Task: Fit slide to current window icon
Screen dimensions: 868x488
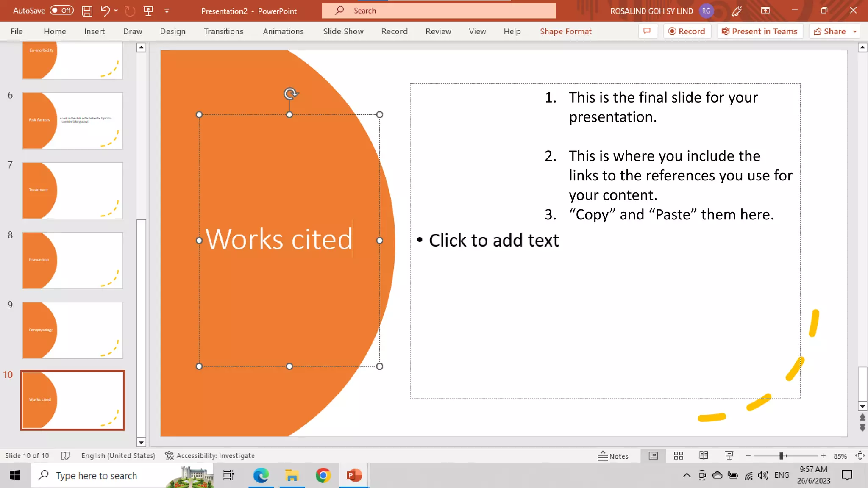Action: coord(860,456)
